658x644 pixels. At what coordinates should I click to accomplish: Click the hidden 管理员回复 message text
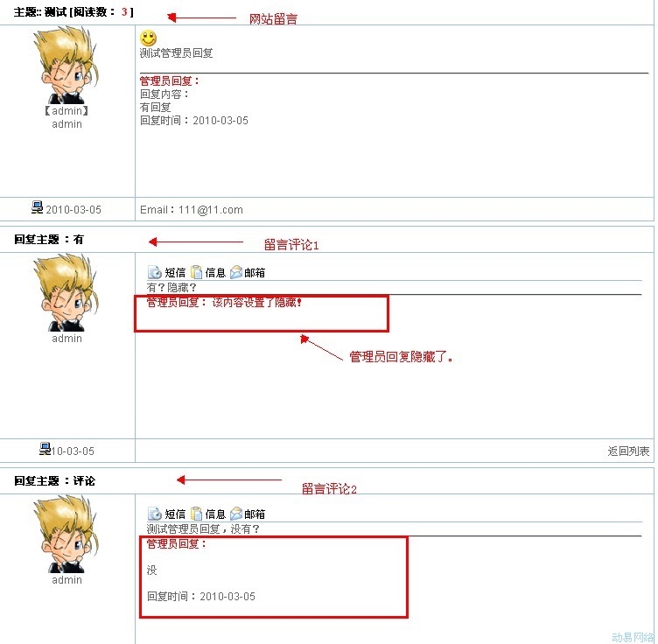[224, 302]
